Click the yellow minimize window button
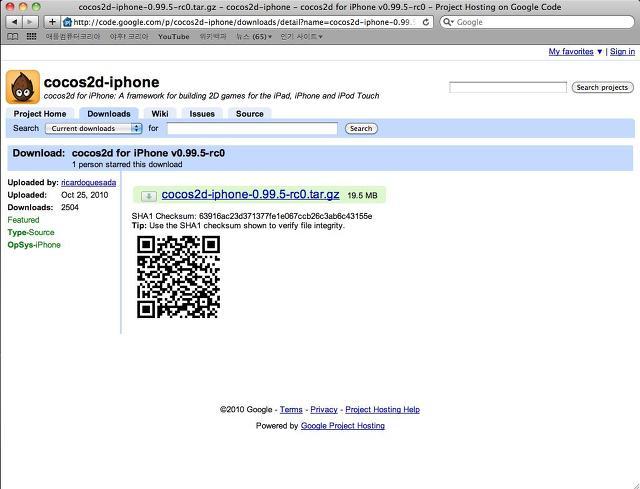The height and width of the screenshot is (489, 640). (x=23, y=7)
